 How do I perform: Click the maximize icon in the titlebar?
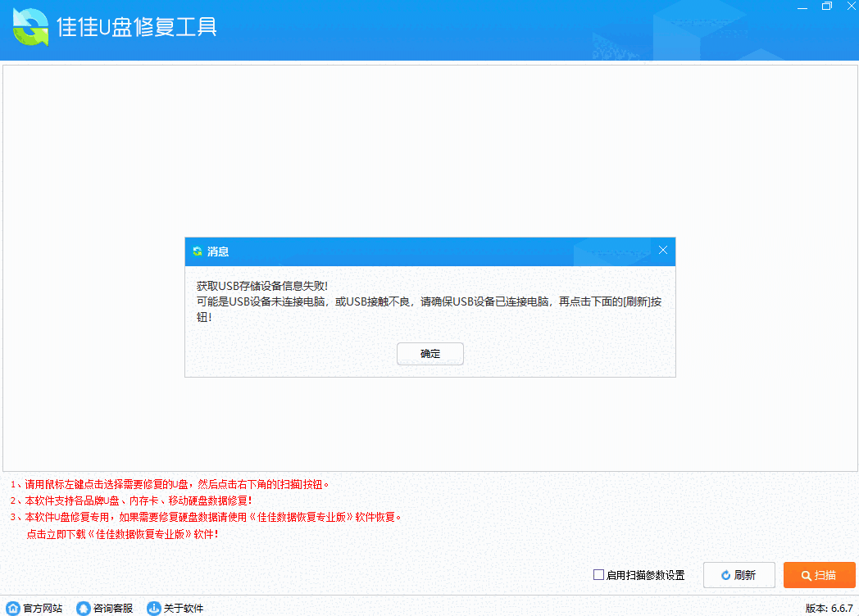(x=826, y=7)
